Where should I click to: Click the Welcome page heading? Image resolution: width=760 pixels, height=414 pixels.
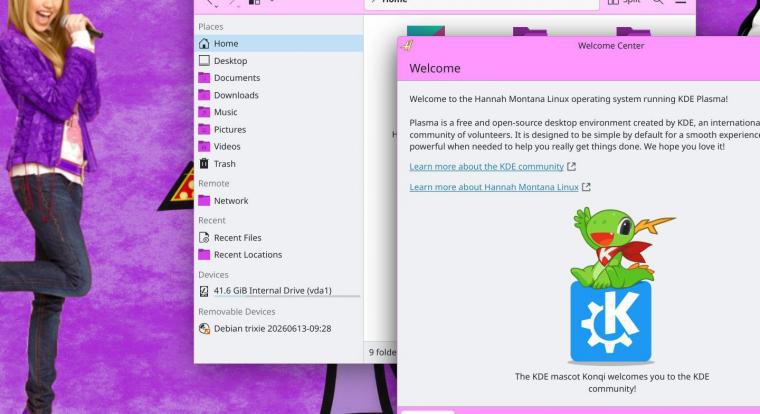435,68
